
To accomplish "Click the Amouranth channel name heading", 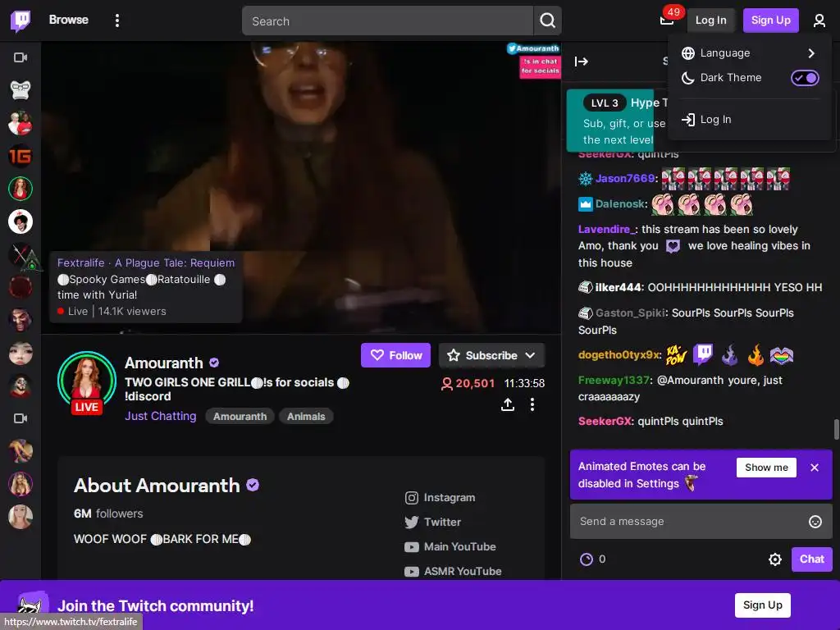I will [x=164, y=363].
